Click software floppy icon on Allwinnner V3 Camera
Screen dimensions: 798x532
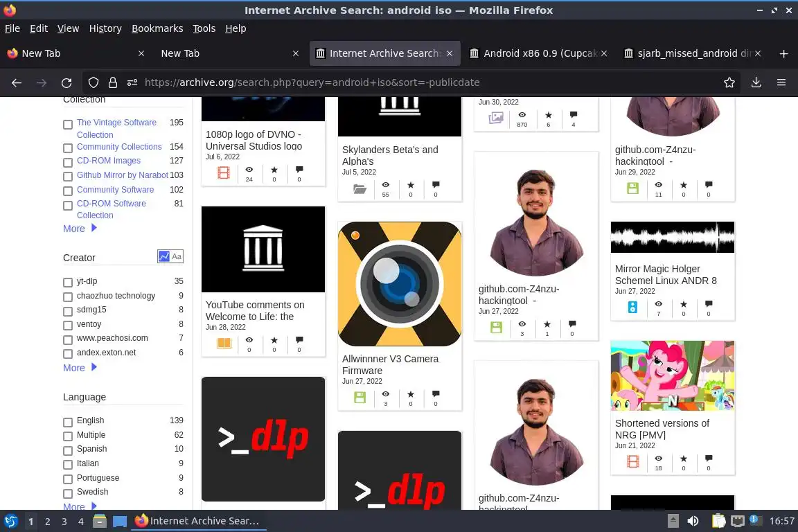[x=360, y=397]
